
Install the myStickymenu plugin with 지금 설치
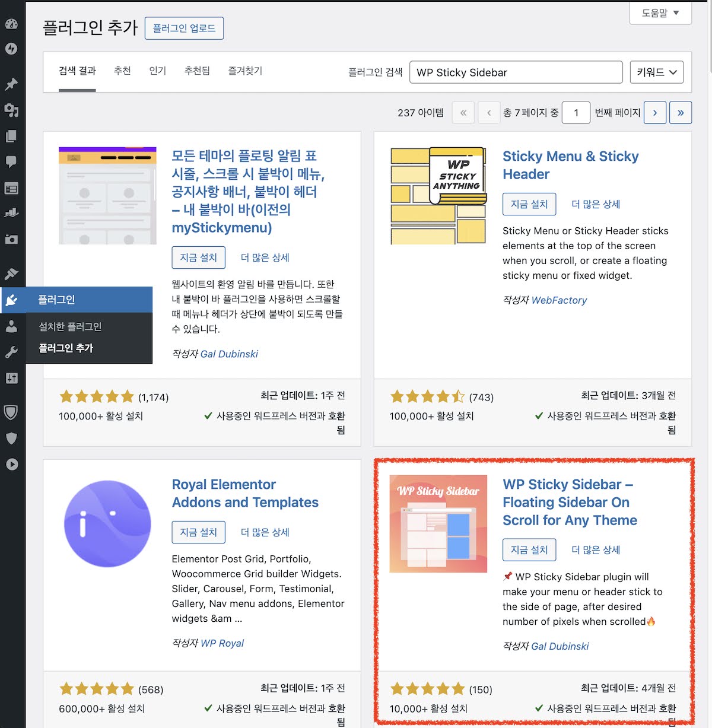click(199, 257)
